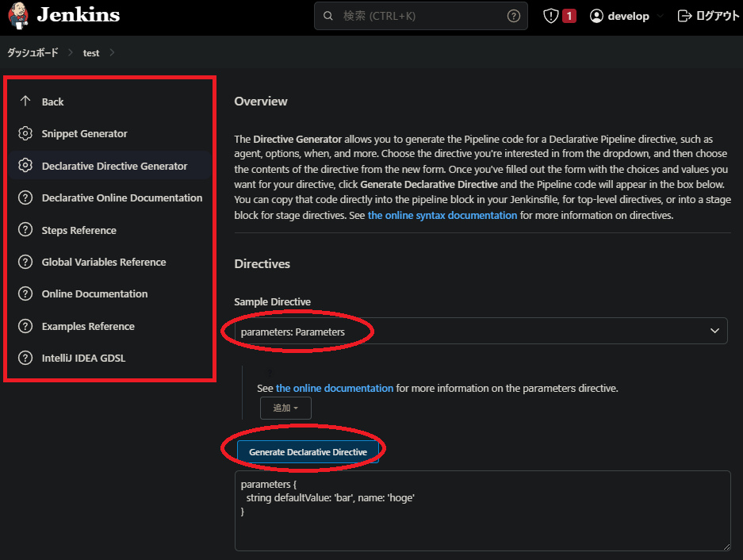Click Declarative Online Documentation help icon
The width and height of the screenshot is (743, 560).
(x=25, y=198)
